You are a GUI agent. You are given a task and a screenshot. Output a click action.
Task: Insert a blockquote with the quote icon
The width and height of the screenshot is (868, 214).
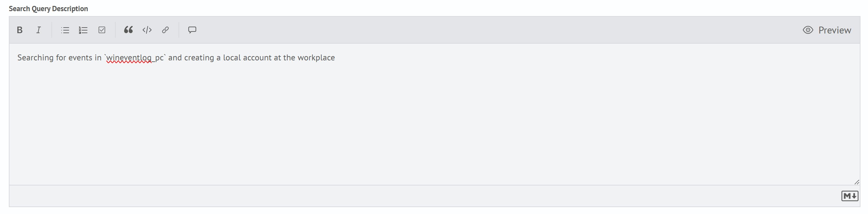pyautogui.click(x=128, y=30)
